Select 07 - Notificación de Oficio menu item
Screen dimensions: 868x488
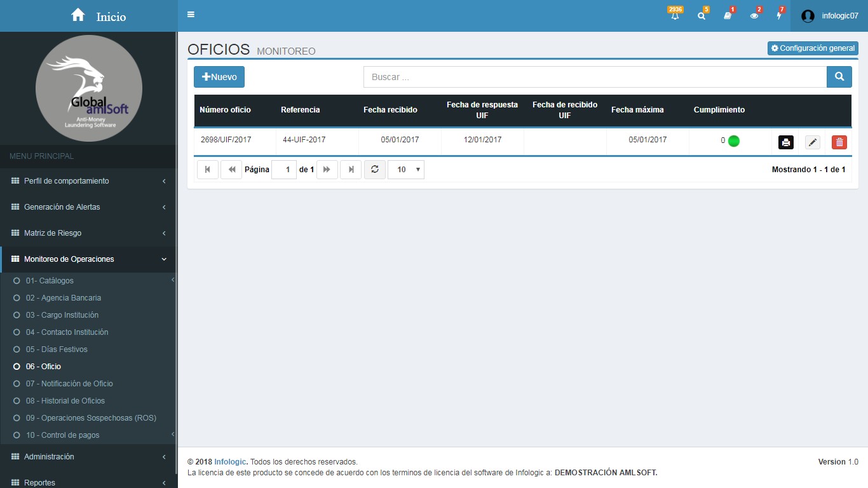point(69,384)
